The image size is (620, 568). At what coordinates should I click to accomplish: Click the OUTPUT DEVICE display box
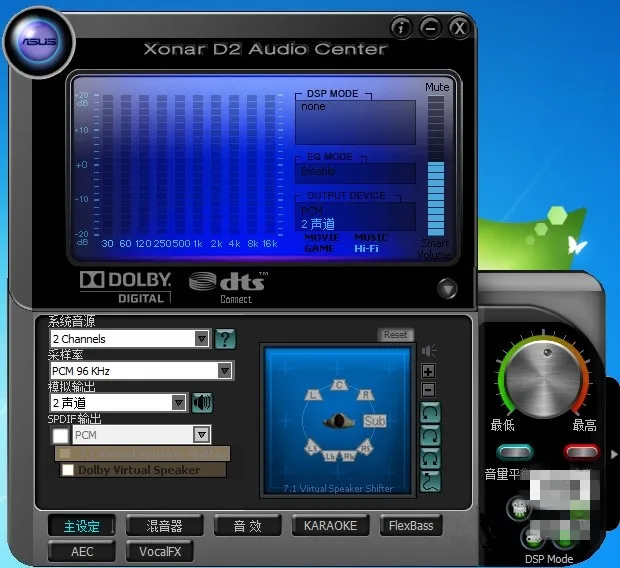tap(355, 217)
